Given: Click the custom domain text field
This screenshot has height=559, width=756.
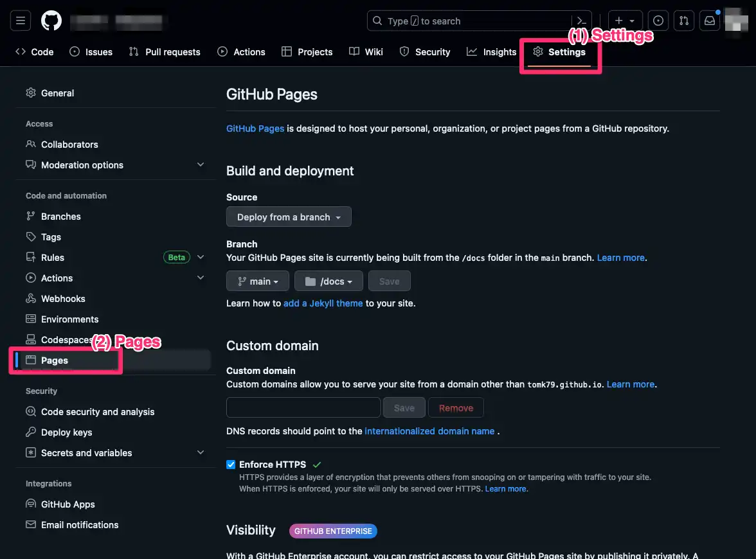Looking at the screenshot, I should [x=303, y=408].
